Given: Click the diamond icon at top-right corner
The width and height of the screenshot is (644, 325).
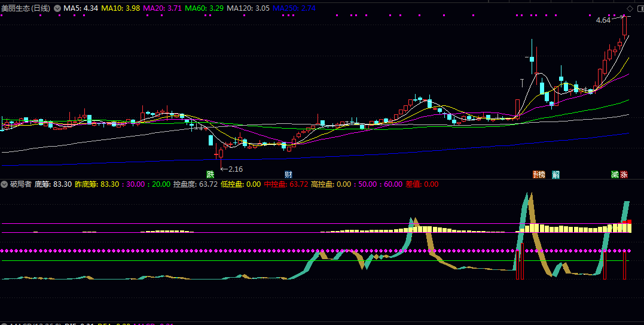Looking at the screenshot, I should [x=629, y=8].
